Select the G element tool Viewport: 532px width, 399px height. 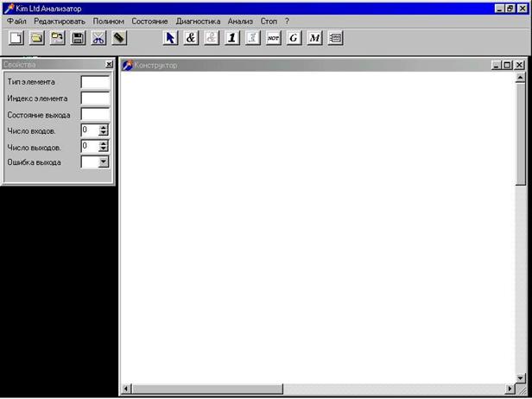(294, 38)
